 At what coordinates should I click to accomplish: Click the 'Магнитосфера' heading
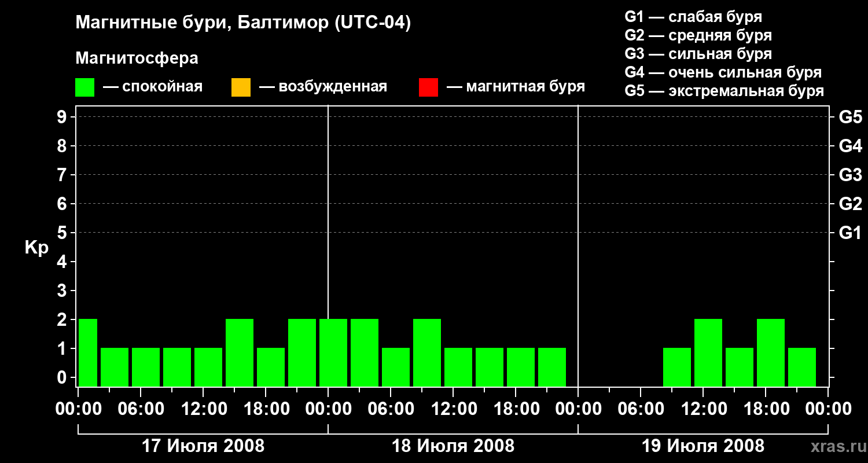click(137, 58)
